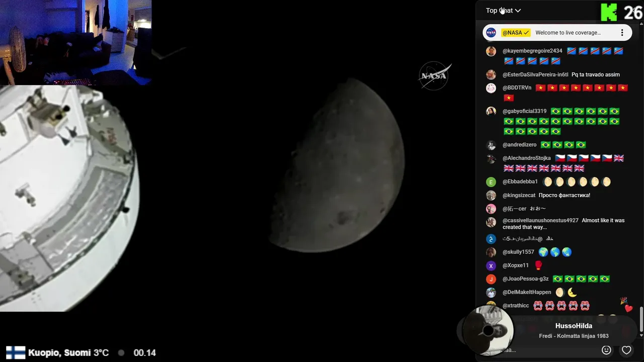Click the "Kuopio, Suomi 3°C" location text

[x=68, y=352]
